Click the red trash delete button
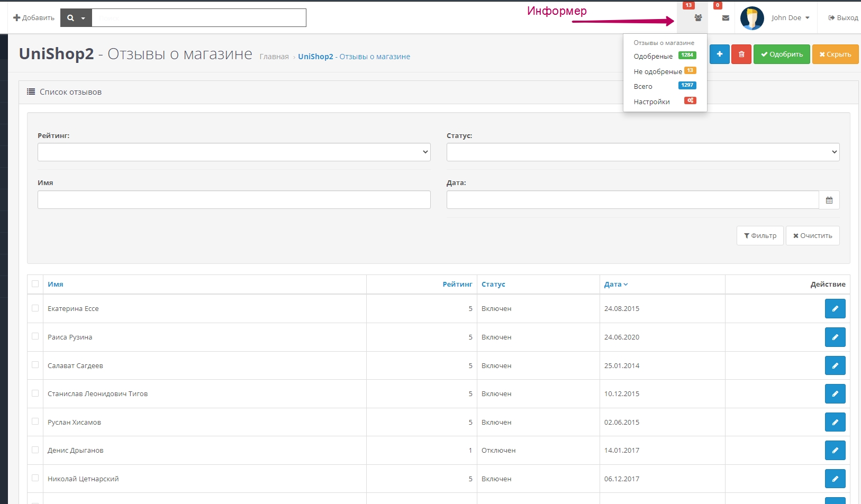 [x=741, y=54]
